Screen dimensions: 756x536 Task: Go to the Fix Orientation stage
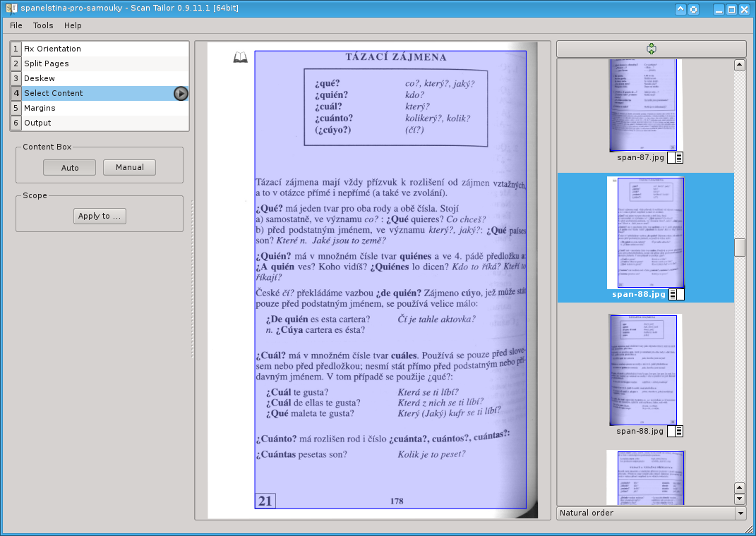tap(100, 49)
